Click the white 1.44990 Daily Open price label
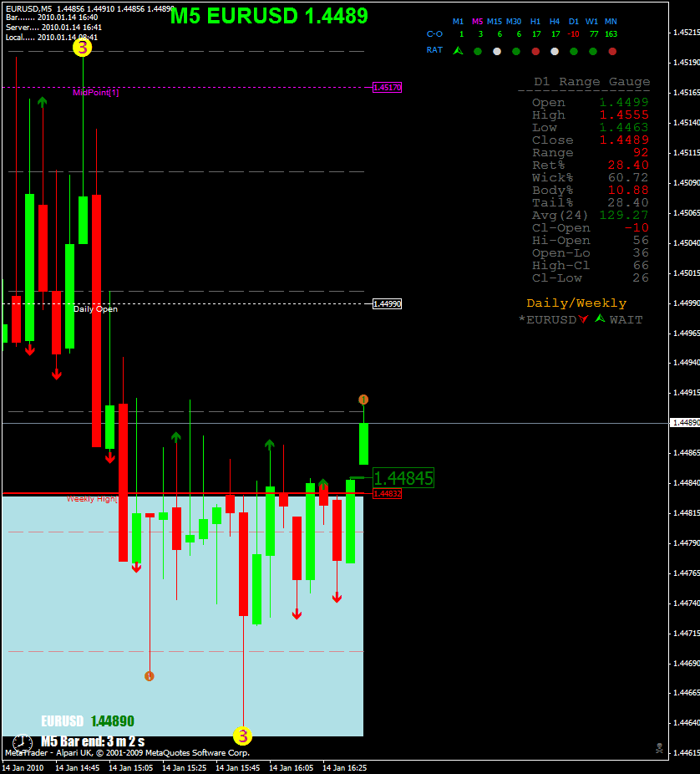Viewport: 700px width, 774px height. [388, 304]
